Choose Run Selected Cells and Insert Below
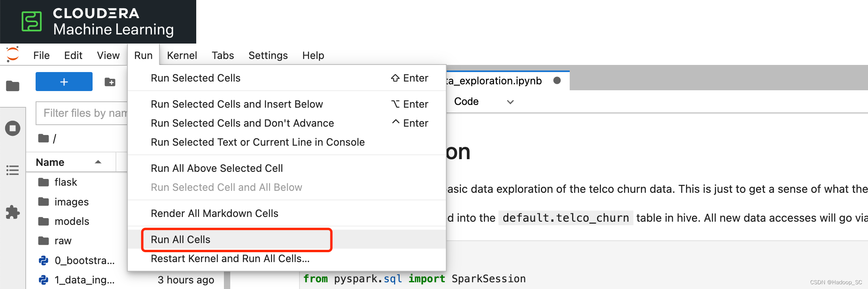The image size is (868, 289). click(x=287, y=104)
